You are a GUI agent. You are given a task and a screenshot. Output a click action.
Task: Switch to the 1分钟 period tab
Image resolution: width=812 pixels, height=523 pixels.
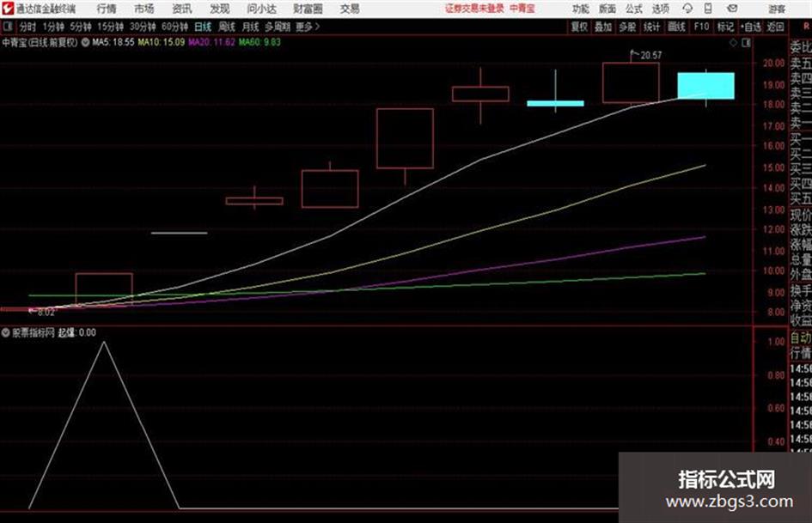52,27
